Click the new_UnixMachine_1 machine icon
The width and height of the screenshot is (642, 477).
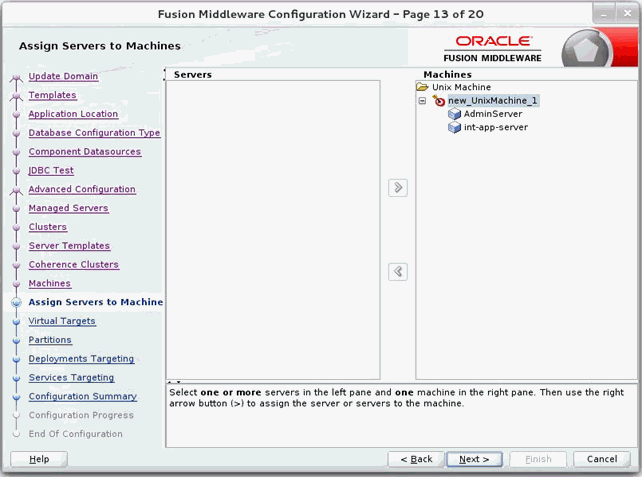(439, 101)
